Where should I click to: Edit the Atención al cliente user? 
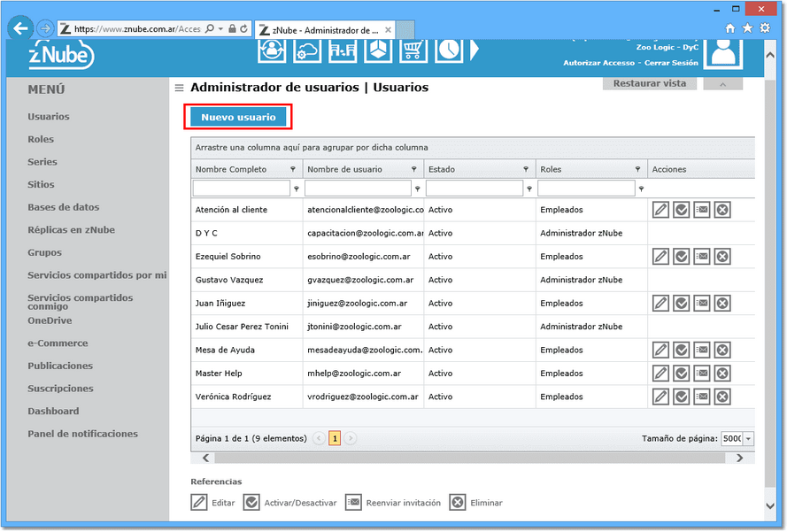(660, 210)
